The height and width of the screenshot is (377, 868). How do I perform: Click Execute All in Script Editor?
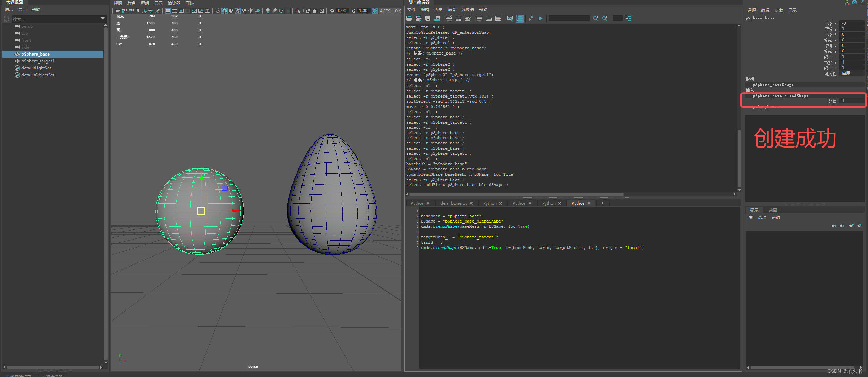point(531,18)
